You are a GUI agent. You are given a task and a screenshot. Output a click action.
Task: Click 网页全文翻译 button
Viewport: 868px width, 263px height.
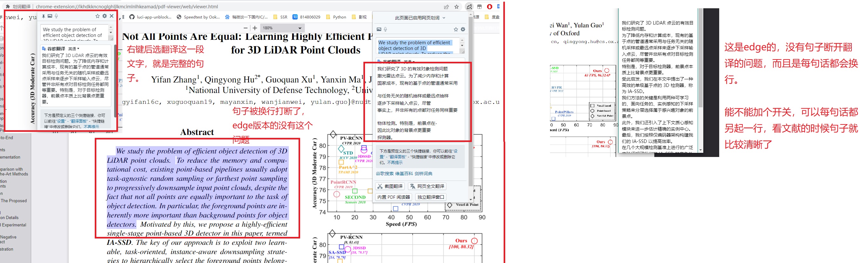point(427,186)
